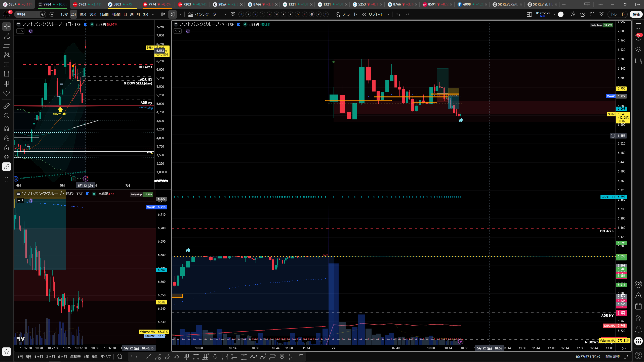Open the alerts bell in right sidebar
Image resolution: width=644 pixels, height=362 pixels.
(638, 329)
